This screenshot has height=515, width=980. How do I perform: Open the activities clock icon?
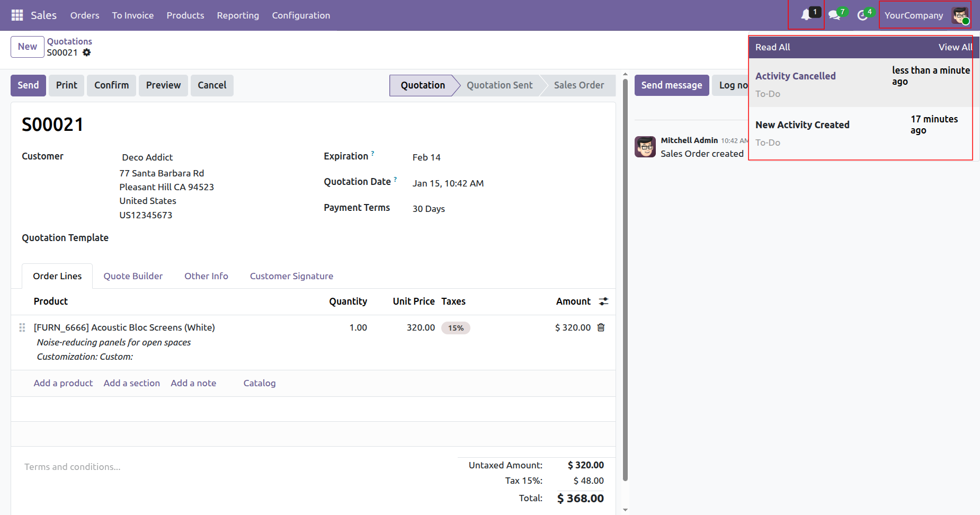(x=862, y=15)
